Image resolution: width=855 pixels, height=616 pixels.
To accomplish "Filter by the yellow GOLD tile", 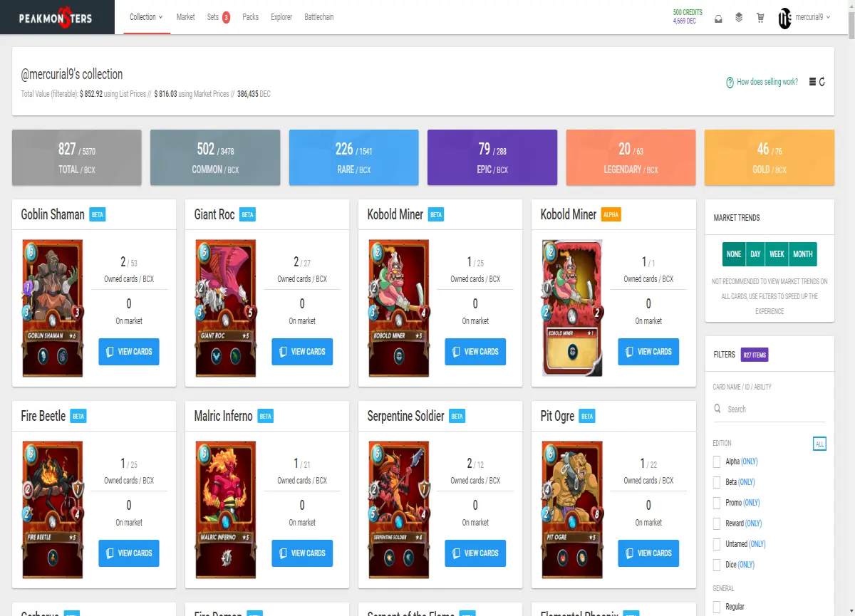I will click(769, 157).
